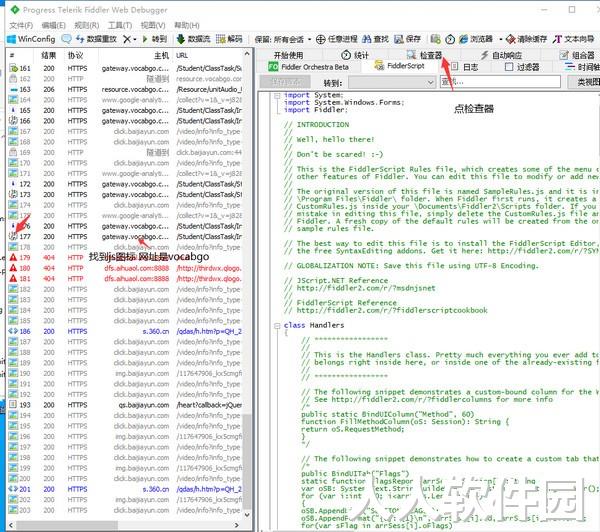This screenshot has height=532, width=600.
Task: Click the 清除缓存 clear cache icon
Action: [x=510, y=39]
